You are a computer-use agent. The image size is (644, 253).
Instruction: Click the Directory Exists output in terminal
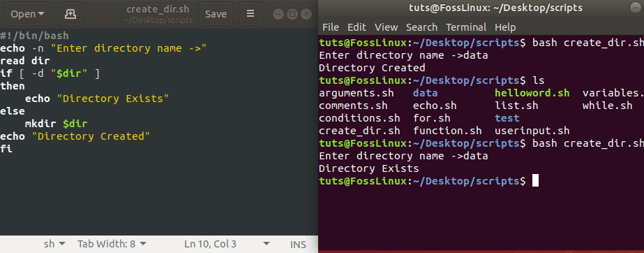point(369,168)
